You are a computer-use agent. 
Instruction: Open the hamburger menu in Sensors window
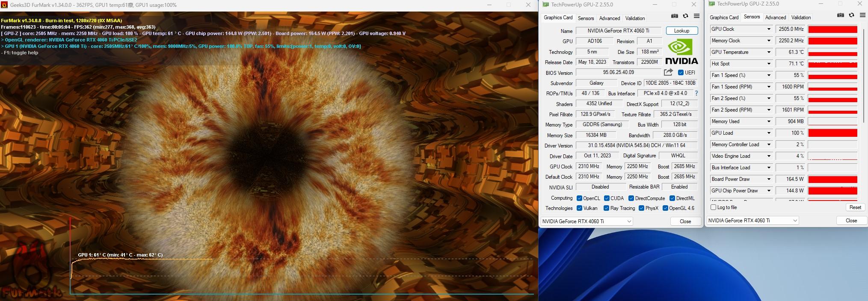point(862,15)
